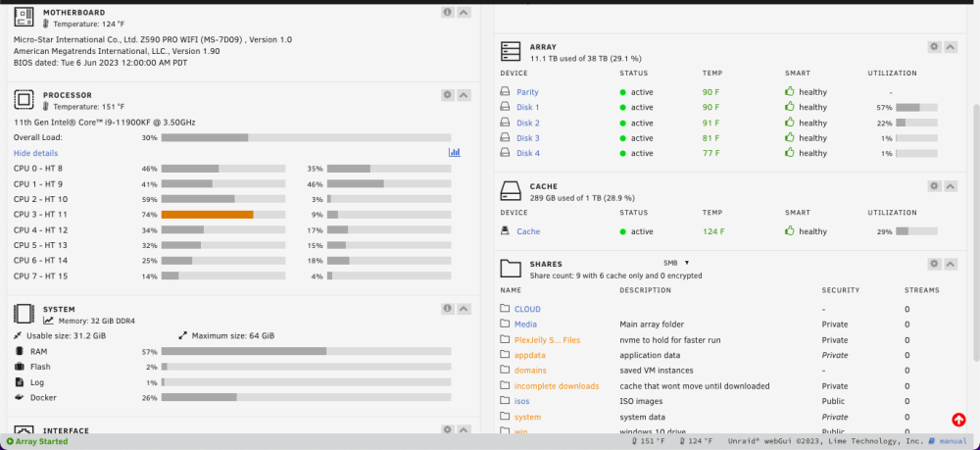Click the Docker usage bar

tap(306, 397)
